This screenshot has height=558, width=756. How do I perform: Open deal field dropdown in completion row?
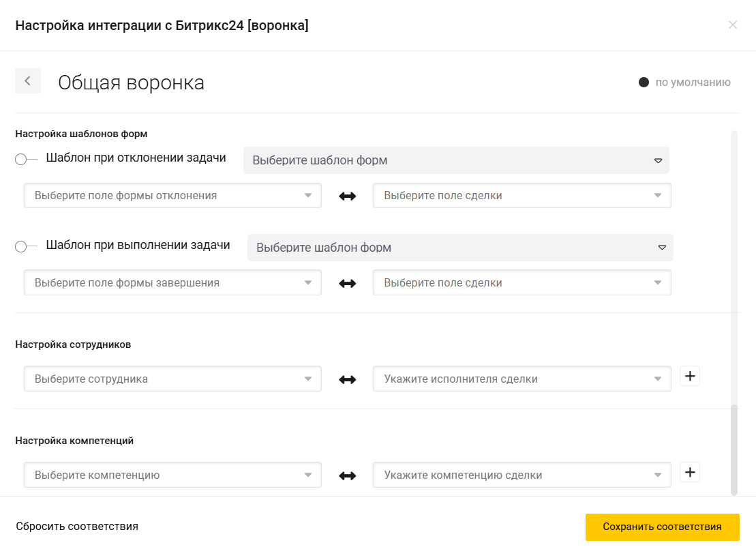(521, 282)
